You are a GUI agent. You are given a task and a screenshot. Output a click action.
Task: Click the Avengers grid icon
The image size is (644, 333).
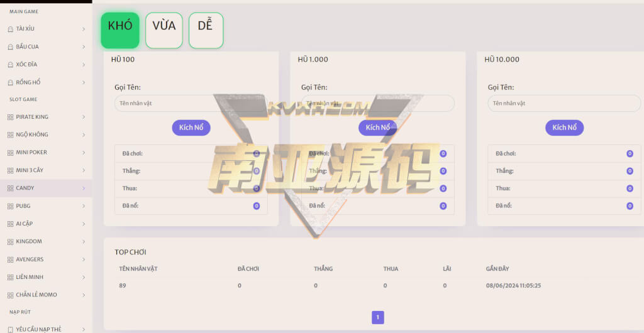tap(10, 259)
